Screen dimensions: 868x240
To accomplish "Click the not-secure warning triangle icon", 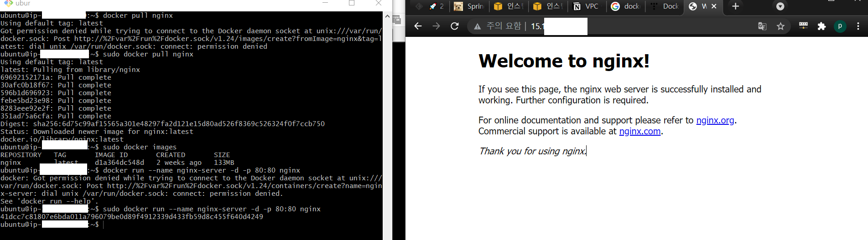I will click(x=478, y=26).
